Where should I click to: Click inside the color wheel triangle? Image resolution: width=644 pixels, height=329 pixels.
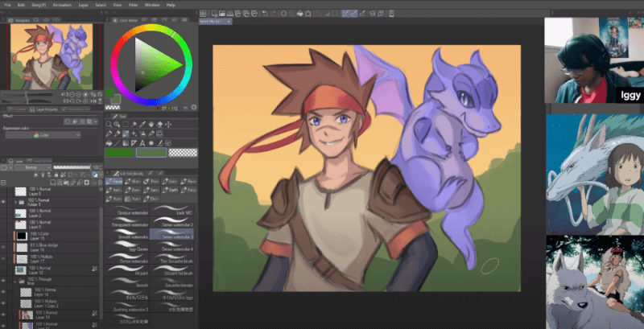(x=154, y=65)
